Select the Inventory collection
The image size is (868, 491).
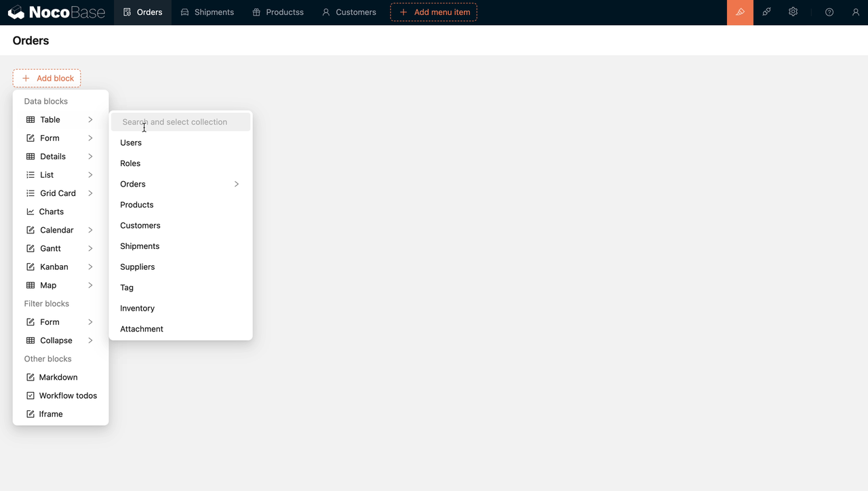pos(180,308)
